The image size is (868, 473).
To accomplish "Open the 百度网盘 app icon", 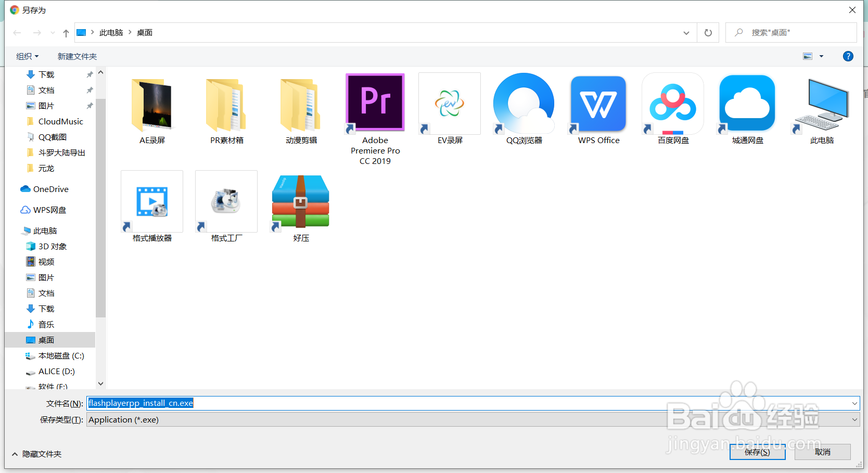I will tap(672, 104).
